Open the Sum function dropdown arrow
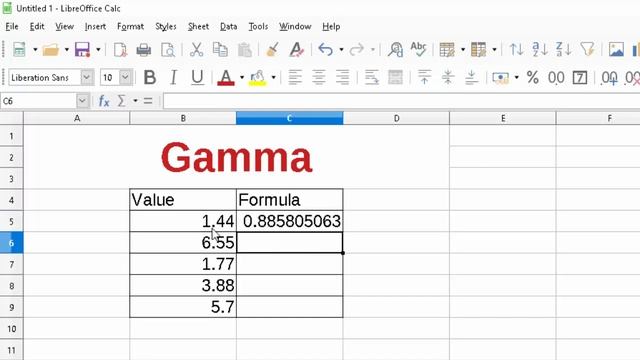Image resolution: width=640 pixels, height=360 pixels. coord(135,101)
